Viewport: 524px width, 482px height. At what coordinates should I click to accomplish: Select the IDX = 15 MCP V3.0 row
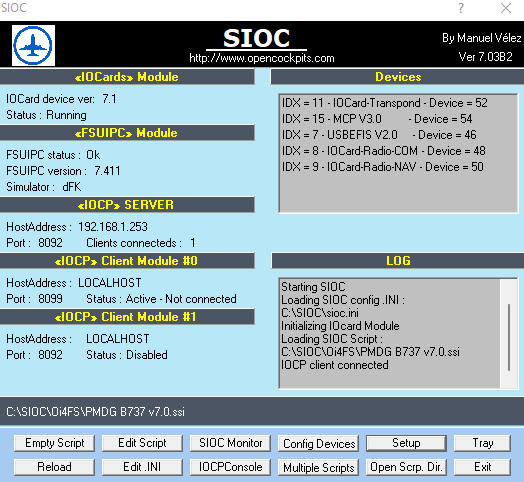point(377,119)
